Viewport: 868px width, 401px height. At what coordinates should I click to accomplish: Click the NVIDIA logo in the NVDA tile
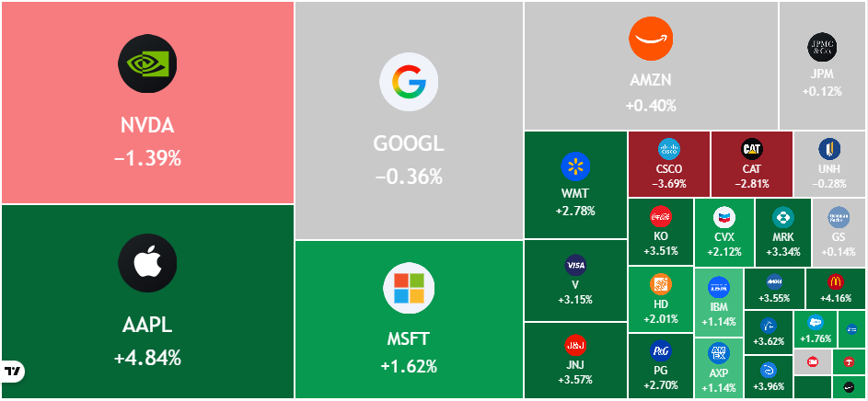147,63
